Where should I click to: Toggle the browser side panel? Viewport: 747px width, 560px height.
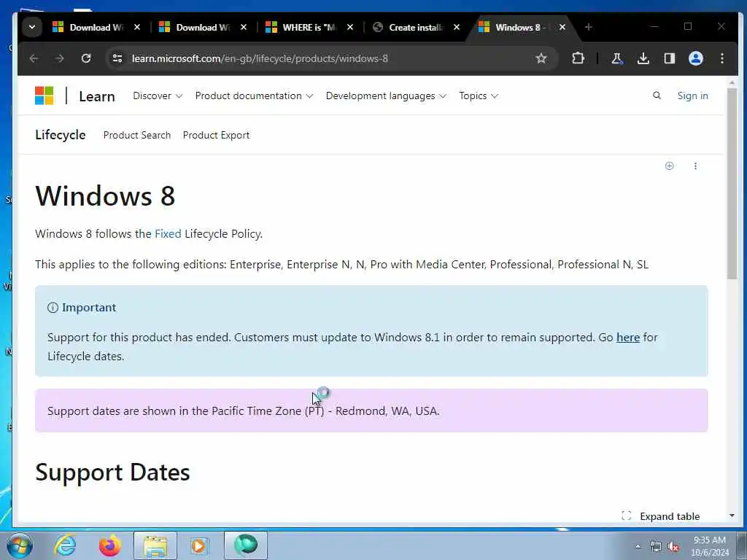pyautogui.click(x=670, y=58)
